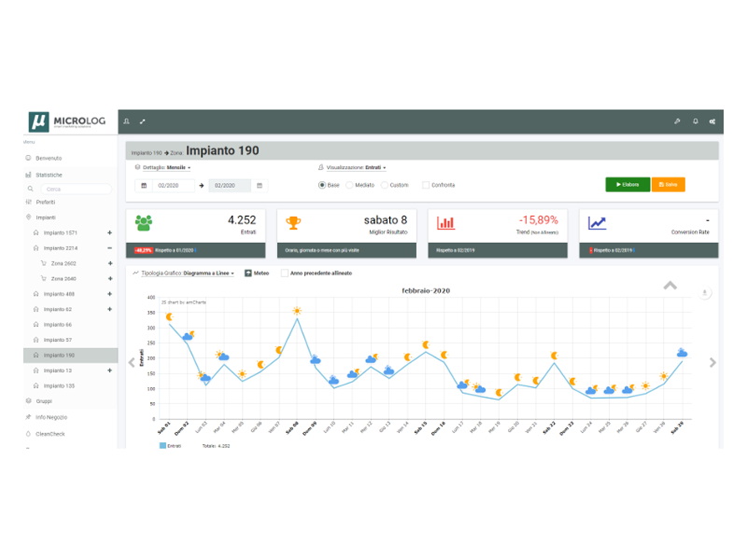
Task: Click the sun weather icon on Sab 08
Action: tap(297, 311)
